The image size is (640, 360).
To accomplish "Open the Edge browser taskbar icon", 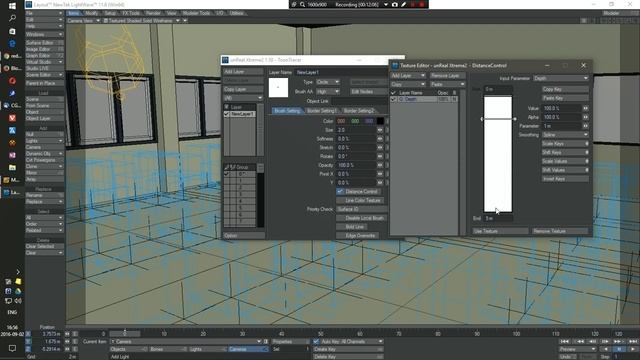I will pos(12,44).
